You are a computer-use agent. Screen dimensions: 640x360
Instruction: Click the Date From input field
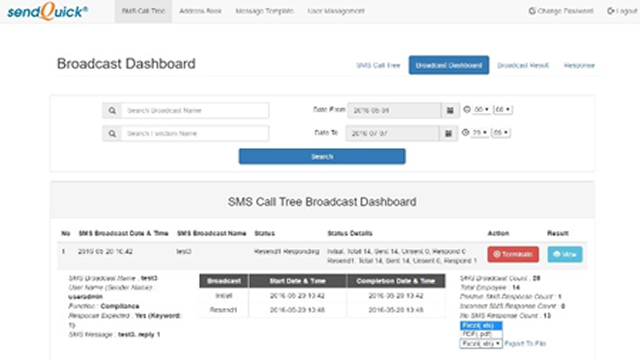[x=394, y=111]
